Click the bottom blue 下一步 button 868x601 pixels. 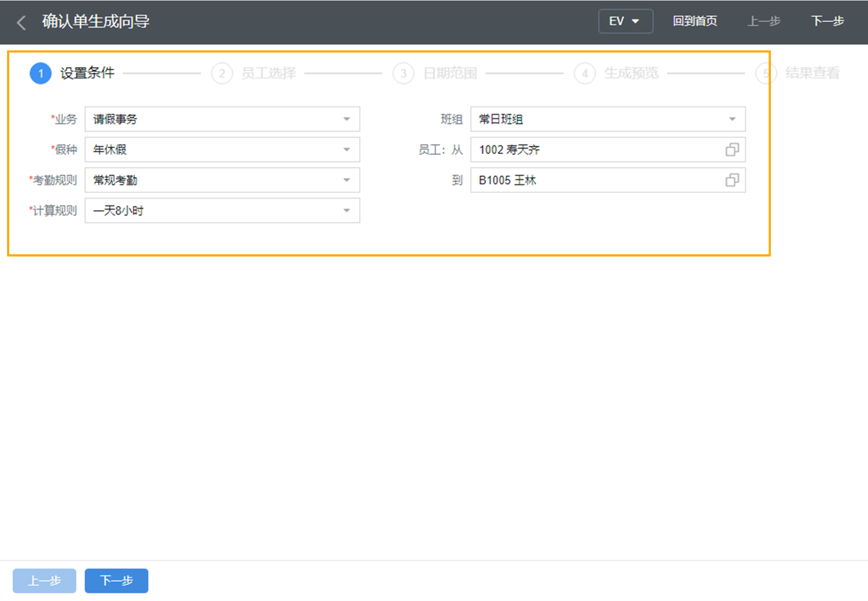(116, 581)
